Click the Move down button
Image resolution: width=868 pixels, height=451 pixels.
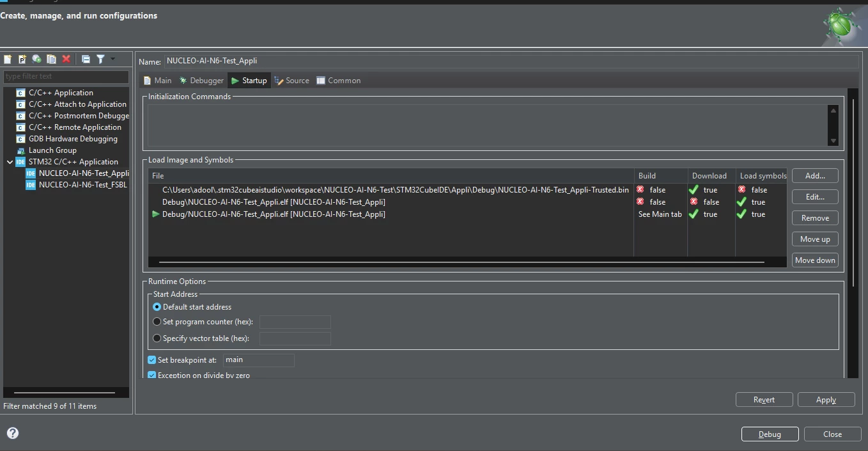click(815, 260)
